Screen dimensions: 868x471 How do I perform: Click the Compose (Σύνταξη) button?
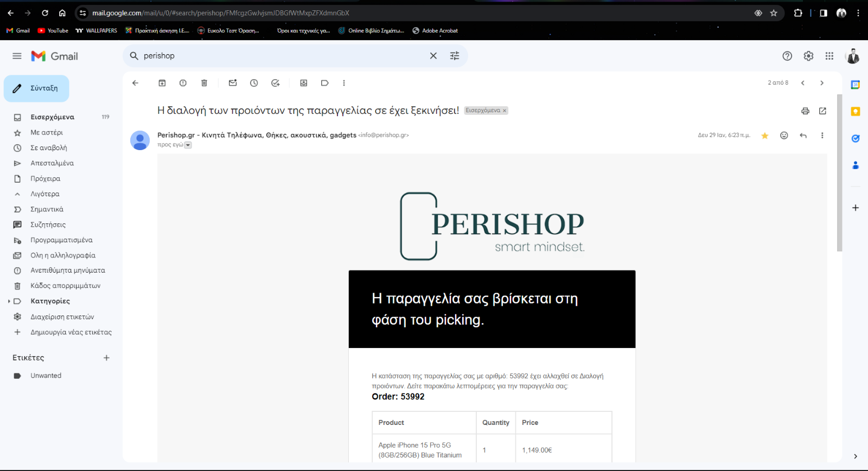[x=36, y=88]
